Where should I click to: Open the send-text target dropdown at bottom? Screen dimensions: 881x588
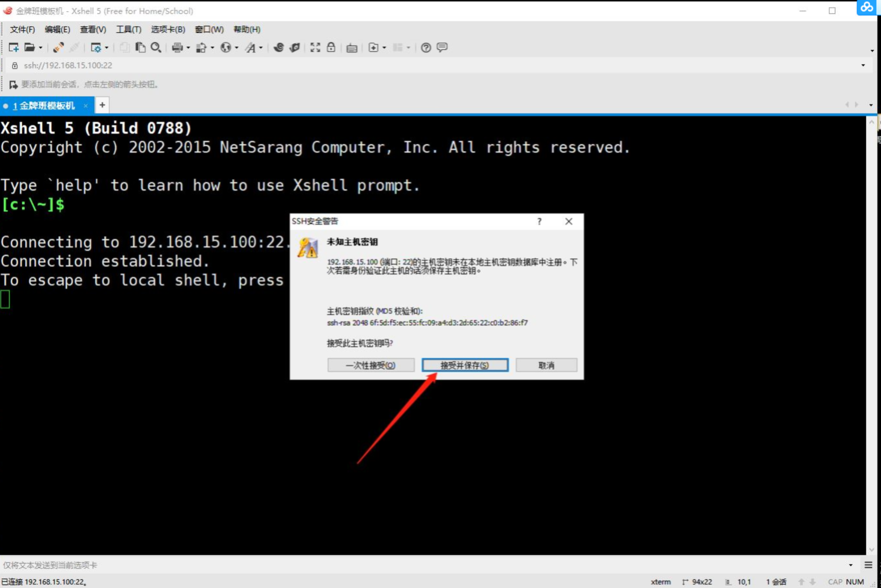point(851,565)
